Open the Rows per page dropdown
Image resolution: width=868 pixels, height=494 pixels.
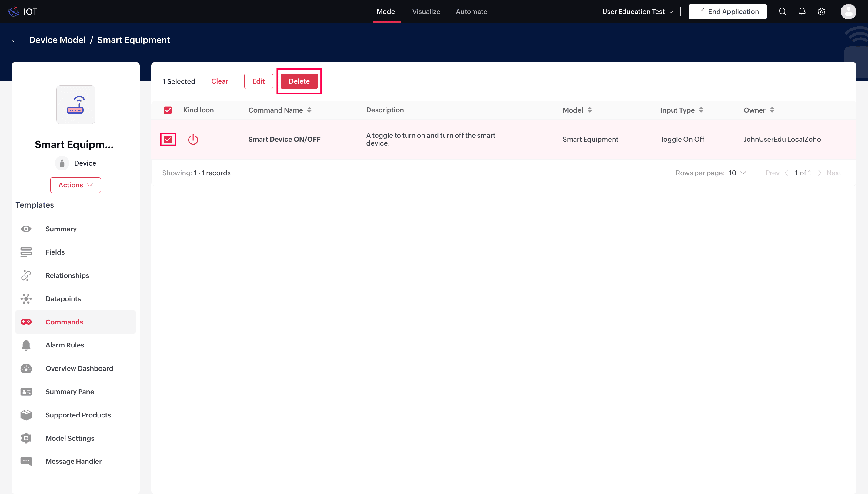(x=737, y=173)
